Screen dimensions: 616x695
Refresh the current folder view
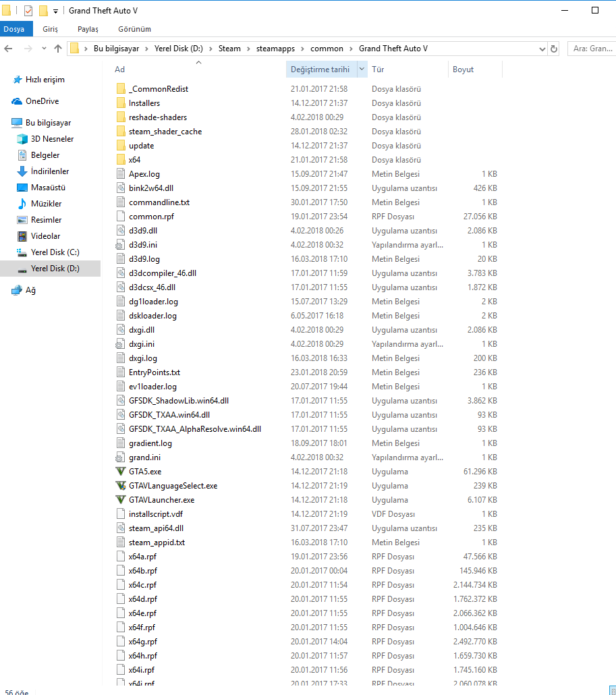(554, 49)
